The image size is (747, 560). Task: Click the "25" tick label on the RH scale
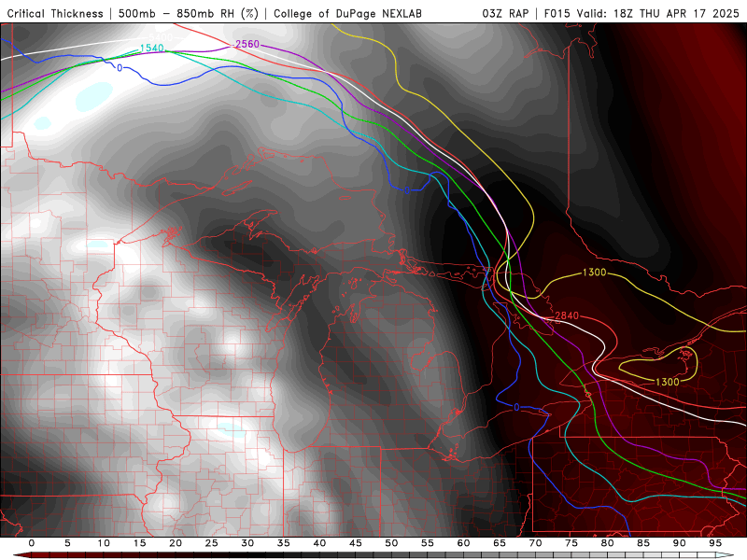click(212, 543)
